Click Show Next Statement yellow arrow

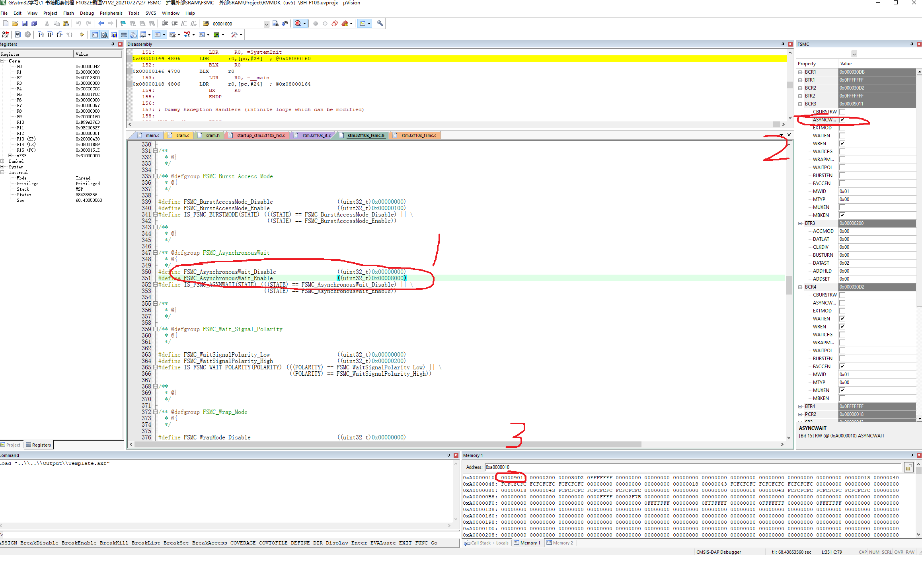tap(82, 35)
